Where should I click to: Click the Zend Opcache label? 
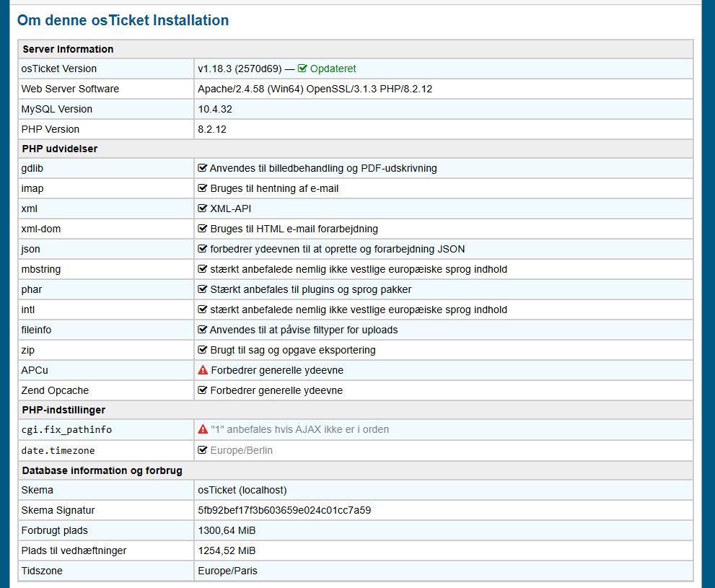(x=55, y=390)
